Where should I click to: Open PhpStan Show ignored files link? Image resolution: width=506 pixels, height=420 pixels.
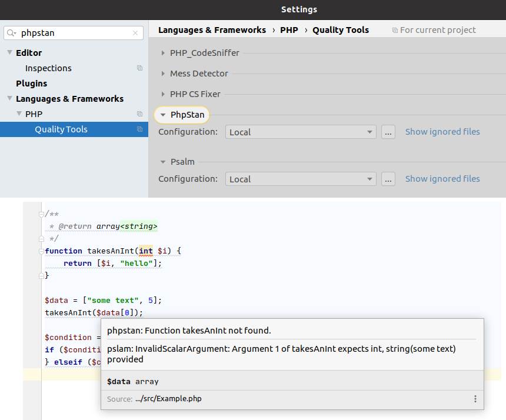442,132
